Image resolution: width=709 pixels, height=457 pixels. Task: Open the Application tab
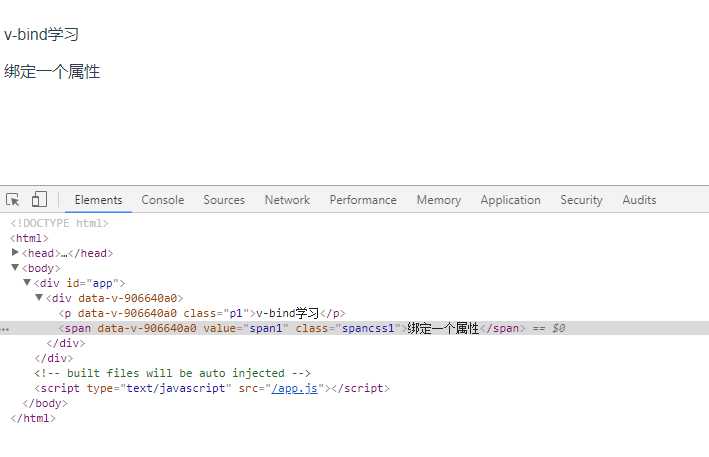tap(510, 200)
